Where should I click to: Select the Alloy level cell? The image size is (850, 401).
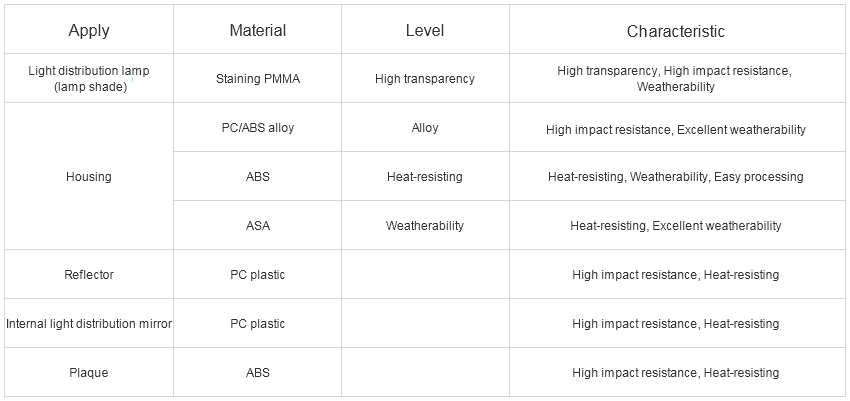point(425,128)
